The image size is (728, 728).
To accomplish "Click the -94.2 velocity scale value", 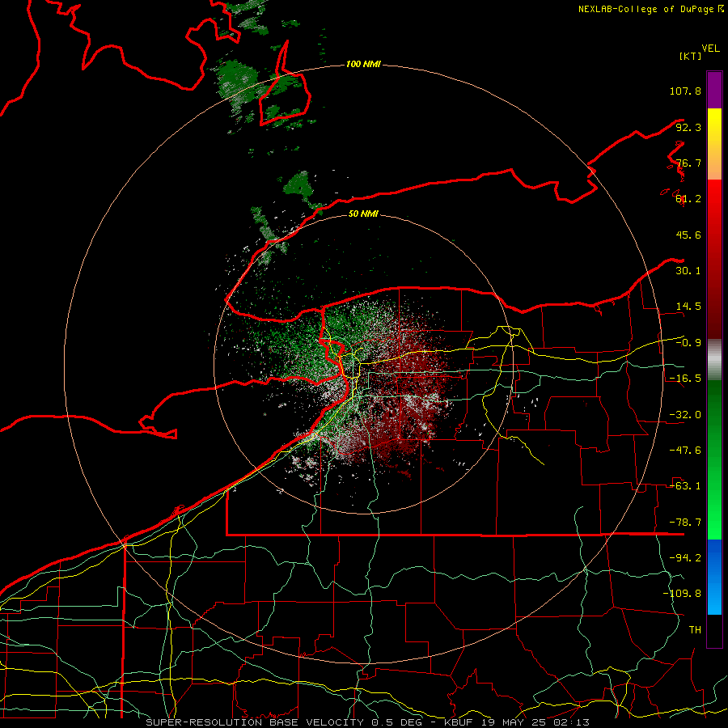I will coord(685,558).
